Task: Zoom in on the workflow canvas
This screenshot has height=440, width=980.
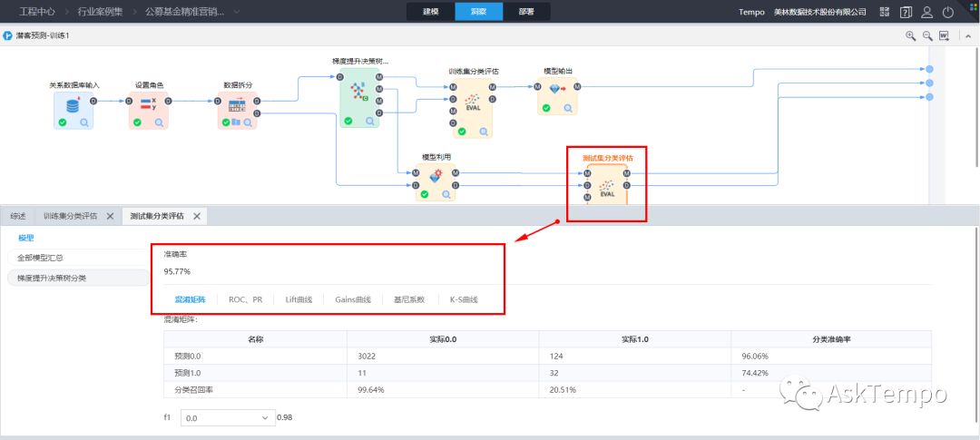Action: (911, 36)
